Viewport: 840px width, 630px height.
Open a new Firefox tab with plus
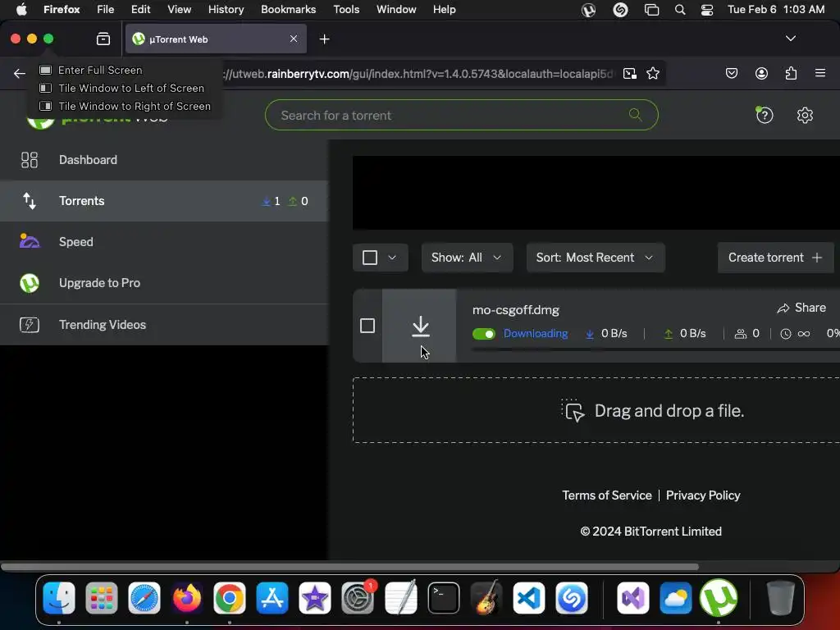click(x=324, y=39)
